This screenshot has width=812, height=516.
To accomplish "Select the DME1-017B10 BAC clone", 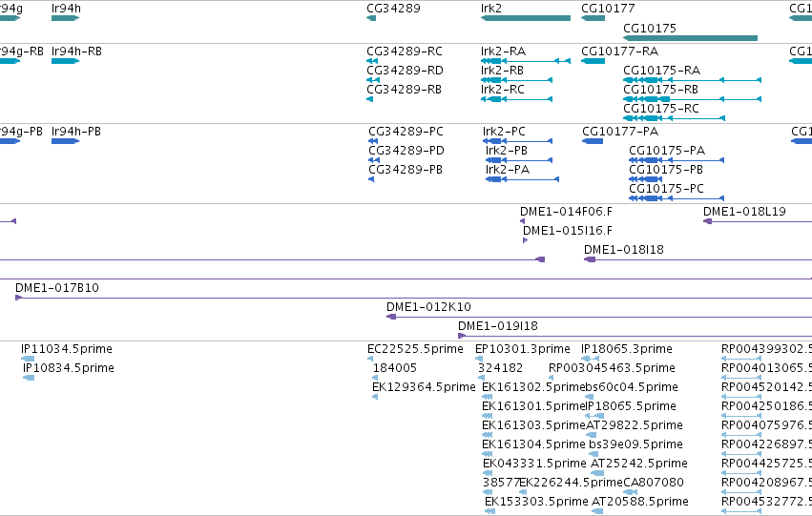I will 413,299.
